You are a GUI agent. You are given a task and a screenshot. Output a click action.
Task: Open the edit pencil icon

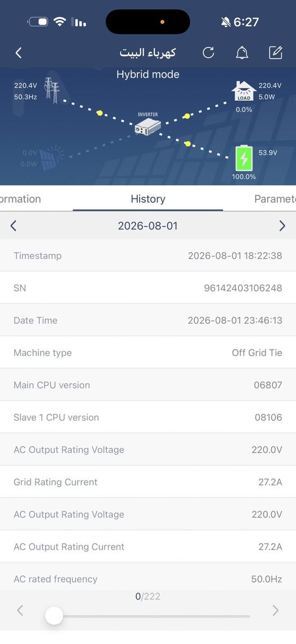click(x=275, y=53)
